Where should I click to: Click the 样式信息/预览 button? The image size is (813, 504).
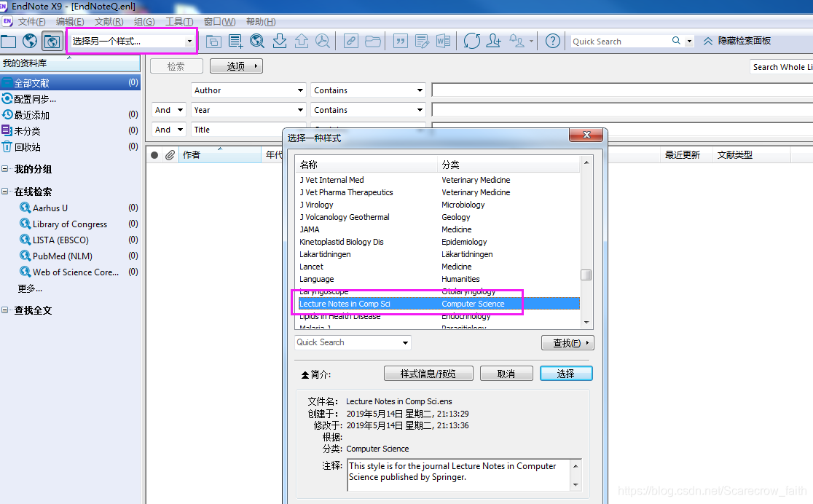(428, 374)
